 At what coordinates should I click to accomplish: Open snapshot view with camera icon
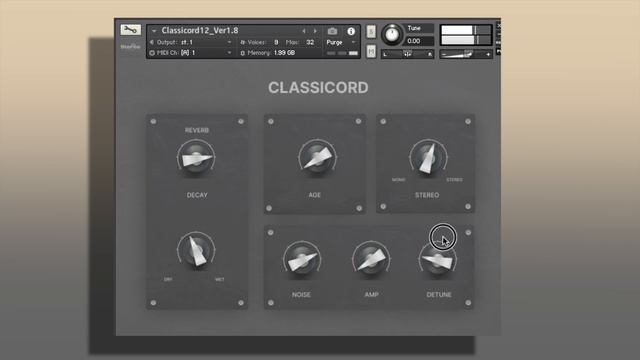[x=333, y=31]
